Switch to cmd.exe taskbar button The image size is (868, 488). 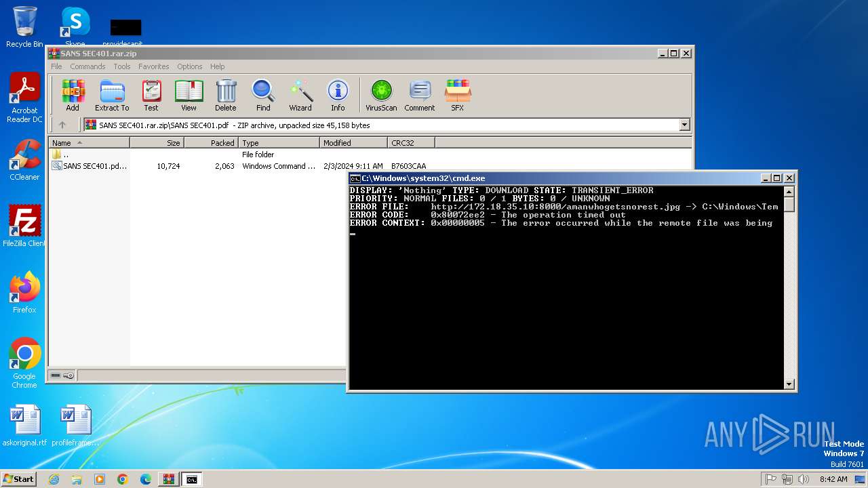coord(192,479)
